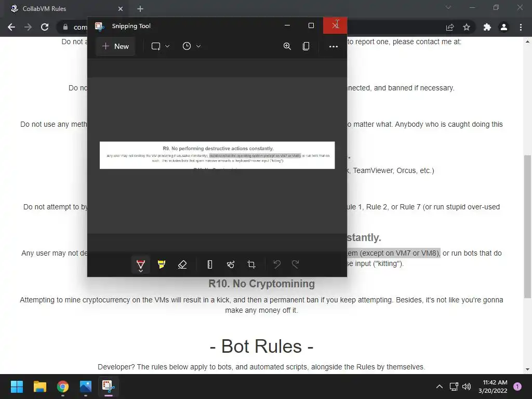The width and height of the screenshot is (532, 399).
Task: Select the eraser tool
Action: tap(182, 264)
